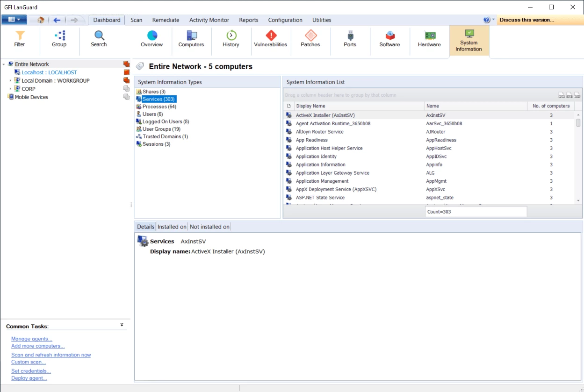Expand the CORP tree node
This screenshot has height=392, width=584.
coord(10,89)
